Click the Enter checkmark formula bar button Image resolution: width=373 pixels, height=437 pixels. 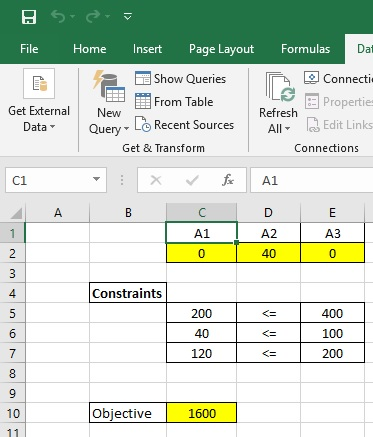(192, 180)
